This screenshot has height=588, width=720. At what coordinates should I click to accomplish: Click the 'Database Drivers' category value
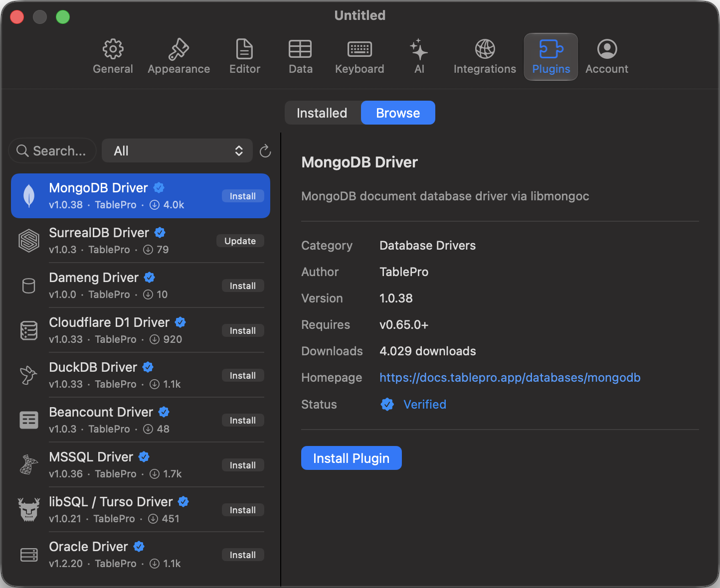point(428,246)
